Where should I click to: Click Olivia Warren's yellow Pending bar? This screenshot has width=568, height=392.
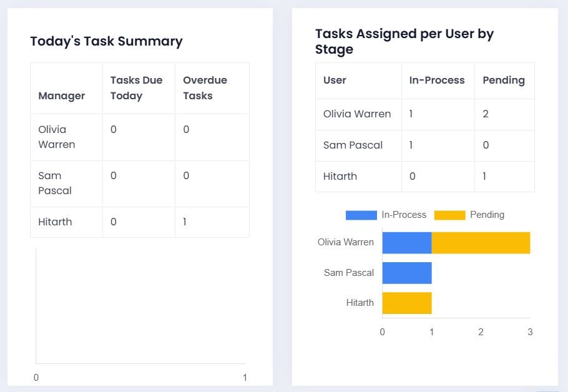481,242
